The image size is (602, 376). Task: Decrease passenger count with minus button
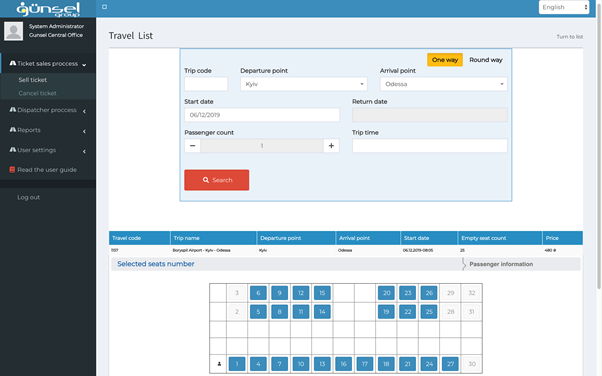click(192, 146)
